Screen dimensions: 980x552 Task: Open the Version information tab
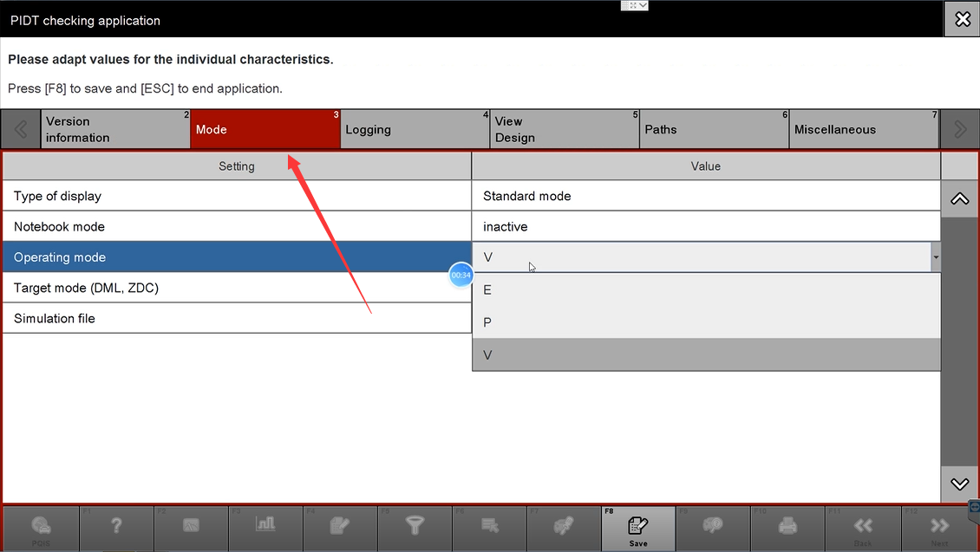(x=115, y=130)
